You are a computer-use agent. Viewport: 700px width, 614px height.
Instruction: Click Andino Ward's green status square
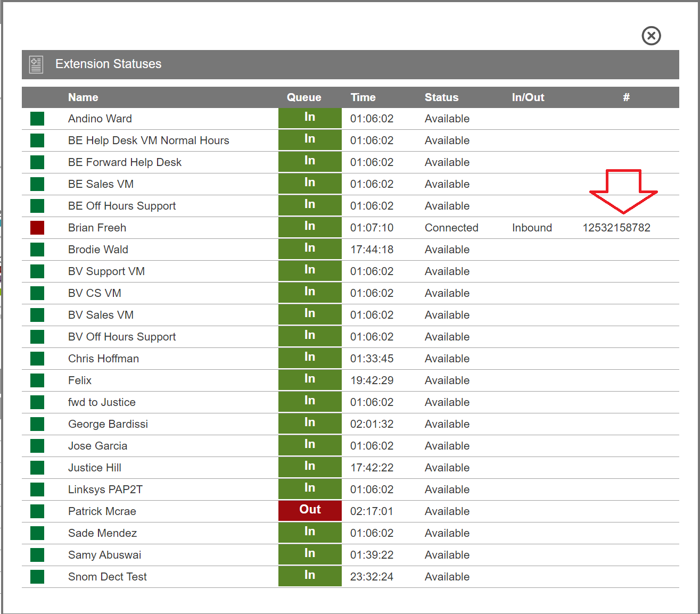click(x=37, y=119)
